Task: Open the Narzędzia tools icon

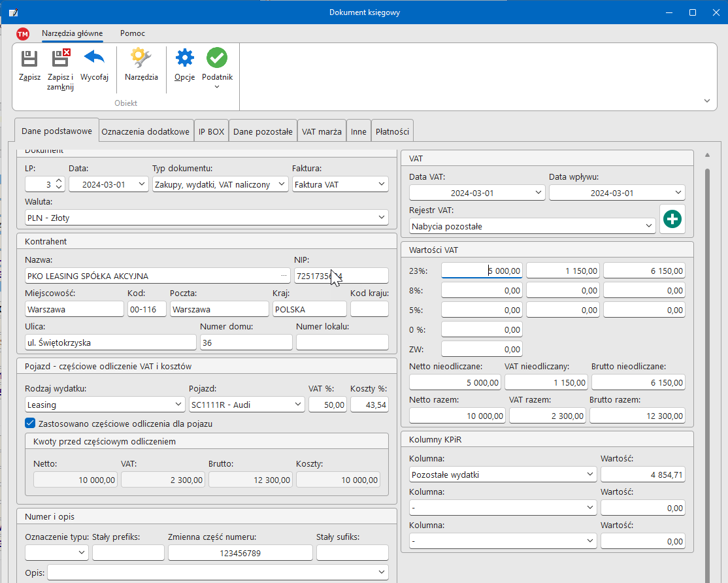Action: pyautogui.click(x=141, y=59)
